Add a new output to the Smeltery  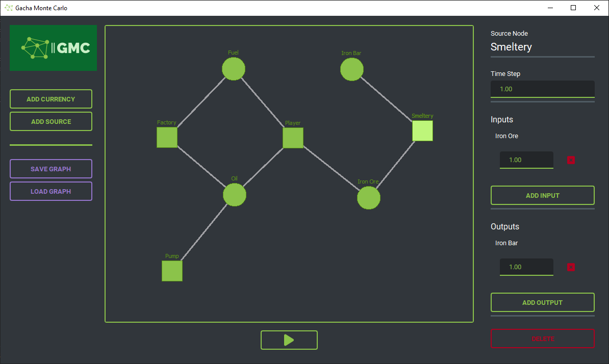point(542,302)
